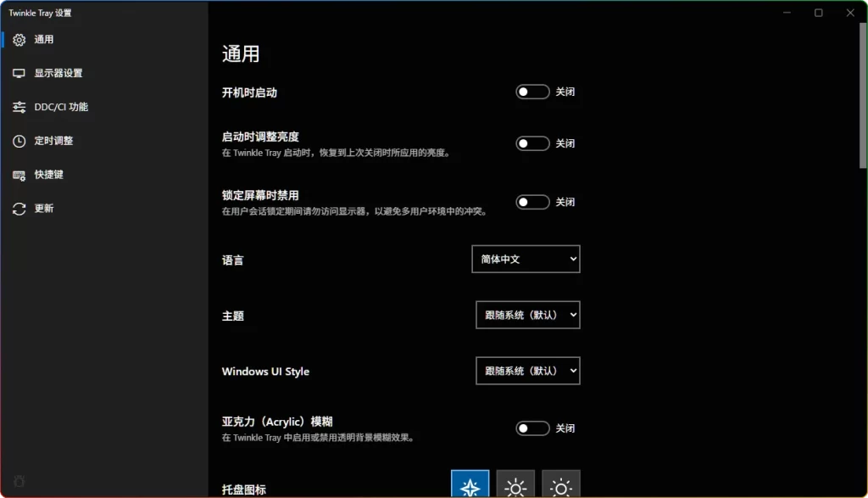Click the 定时调整 clock icon
This screenshot has height=498, width=868.
coord(19,141)
